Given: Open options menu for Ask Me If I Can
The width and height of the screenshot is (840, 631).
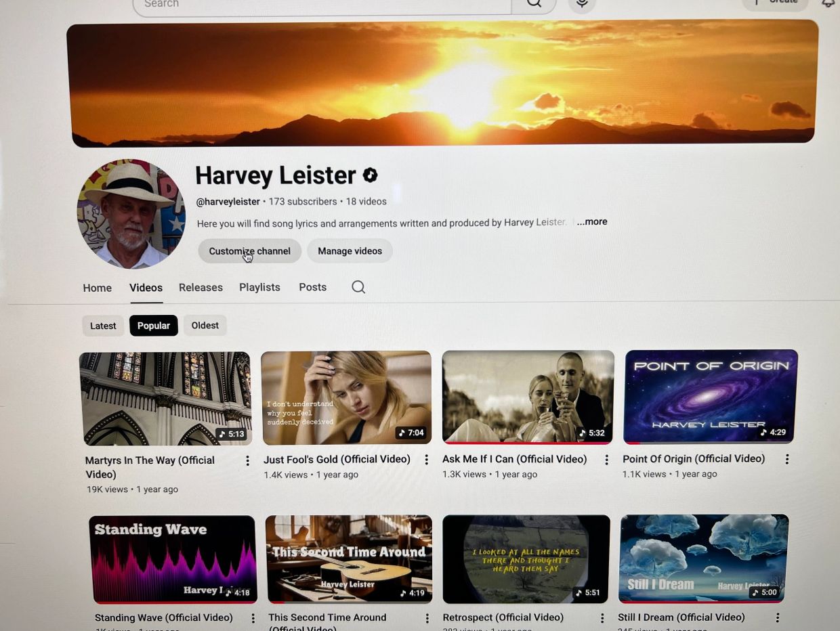Looking at the screenshot, I should [606, 460].
